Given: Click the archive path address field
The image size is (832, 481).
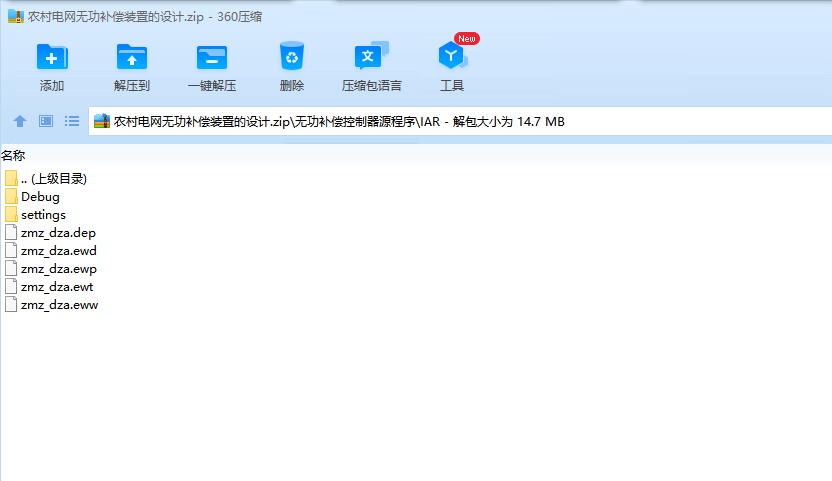Looking at the screenshot, I should [460, 122].
